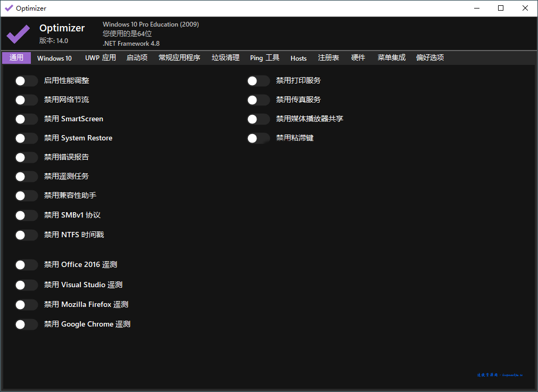Screen dimensions: 538x392
Task: Switch to 菜单集成 tab
Action: tap(392, 57)
